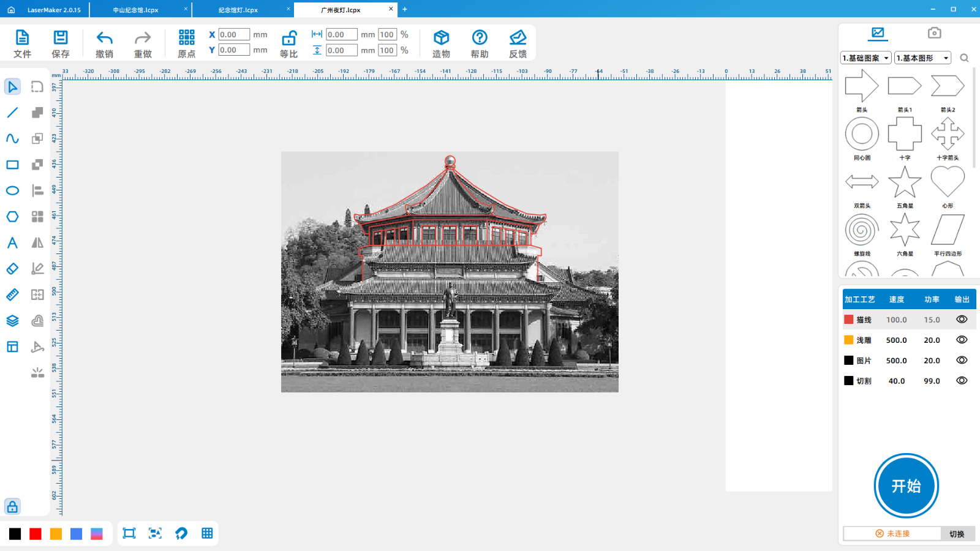
Task: Toggle the 等比 aspect ratio lock
Action: pos(288,39)
